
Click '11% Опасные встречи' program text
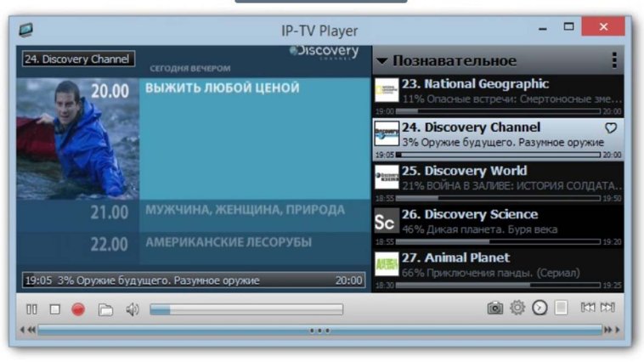pos(512,99)
